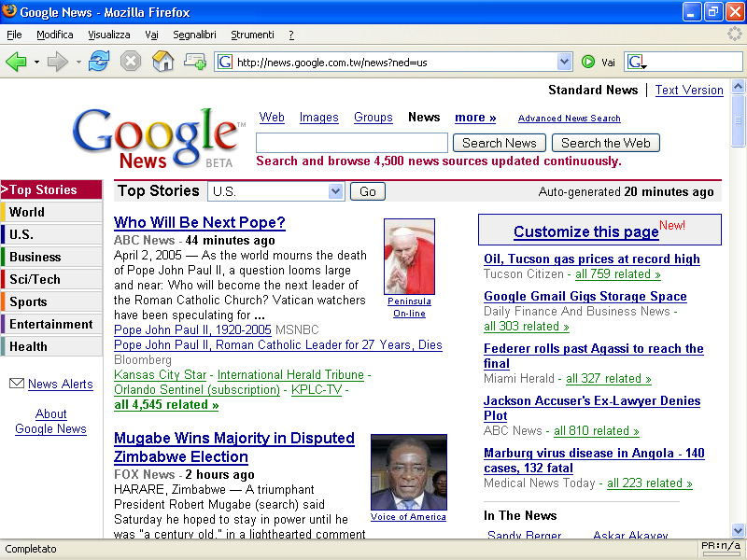The width and height of the screenshot is (747, 560).
Task: Open all 4,545 related » link
Action: [166, 405]
